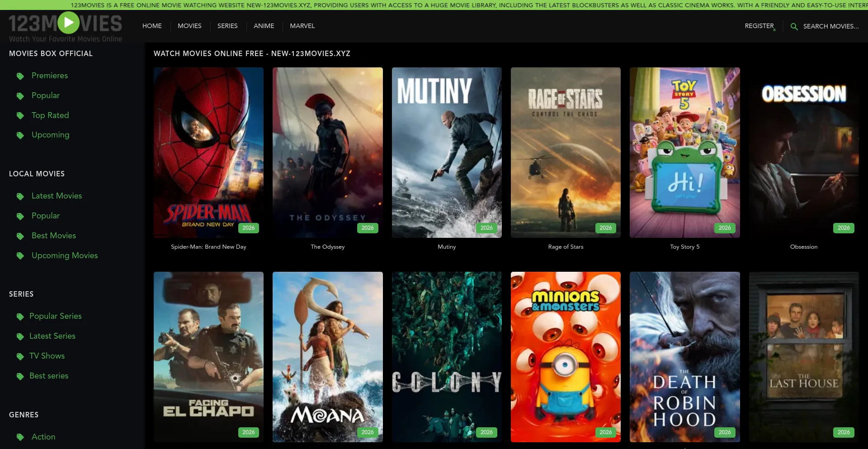Screen dimensions: 868x449
Task: Click the REGISTER link
Action: coord(759,26)
